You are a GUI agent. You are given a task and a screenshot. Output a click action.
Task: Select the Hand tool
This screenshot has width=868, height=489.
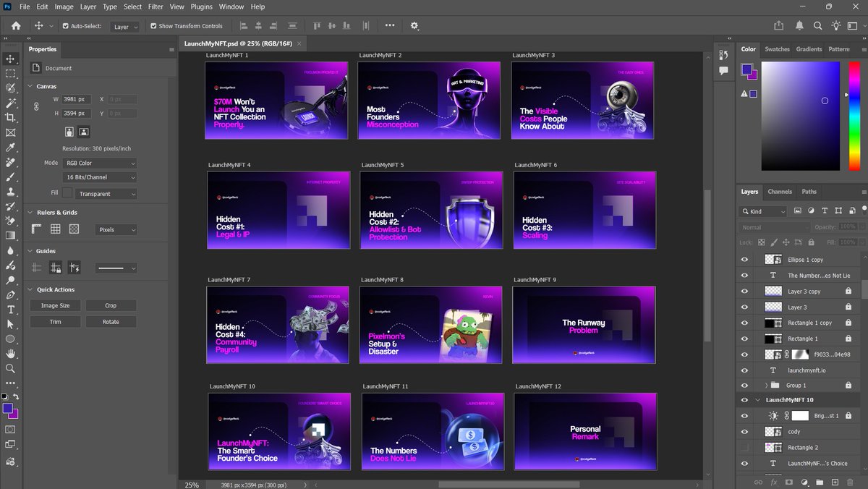pos(10,354)
